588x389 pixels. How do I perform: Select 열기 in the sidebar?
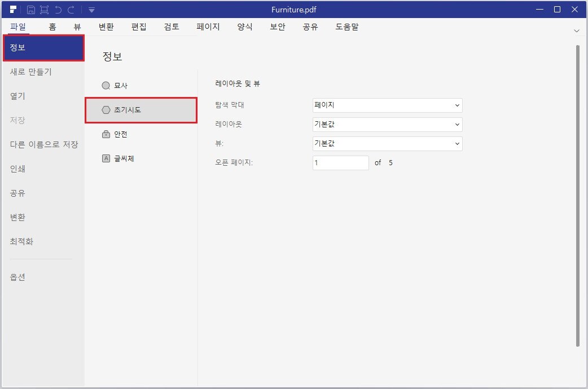pos(17,96)
